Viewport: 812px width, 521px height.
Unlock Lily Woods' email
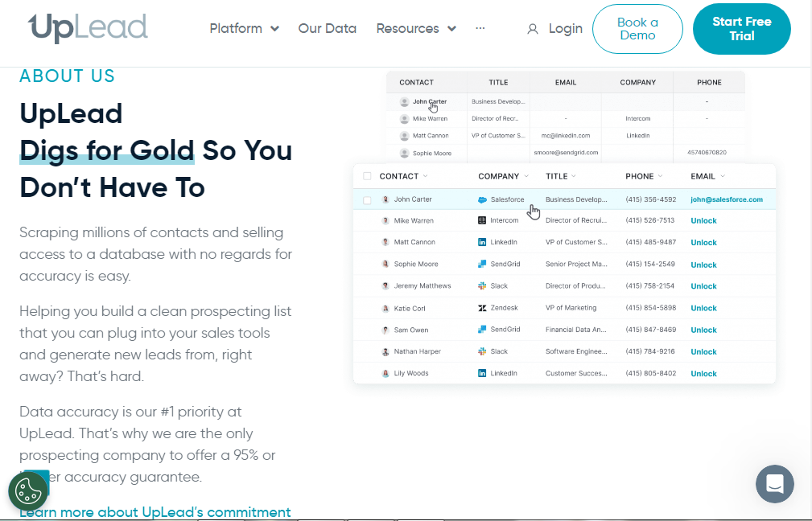coord(704,374)
